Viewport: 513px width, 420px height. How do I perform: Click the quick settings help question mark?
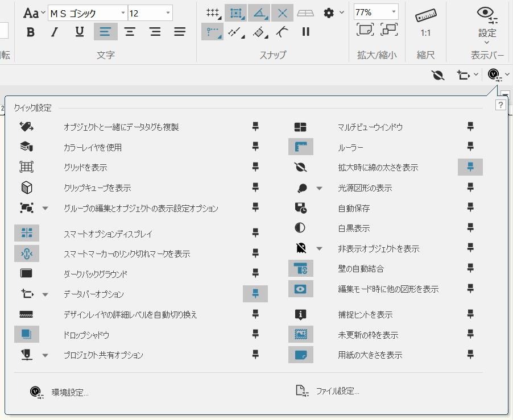(x=500, y=105)
